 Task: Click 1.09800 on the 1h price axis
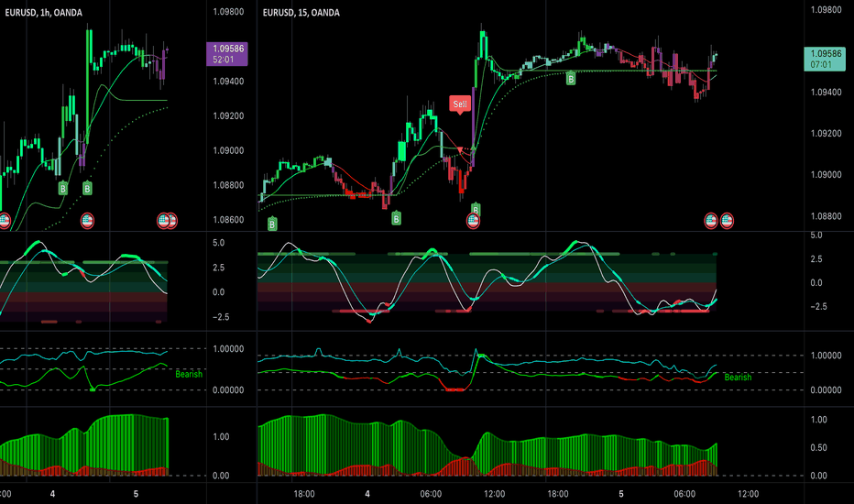pyautogui.click(x=228, y=11)
